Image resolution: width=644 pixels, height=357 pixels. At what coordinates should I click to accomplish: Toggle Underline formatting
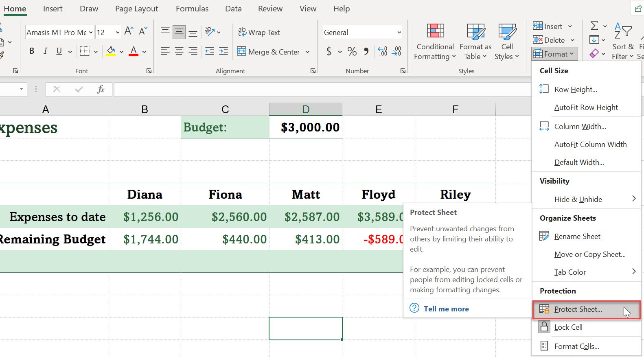(x=59, y=51)
